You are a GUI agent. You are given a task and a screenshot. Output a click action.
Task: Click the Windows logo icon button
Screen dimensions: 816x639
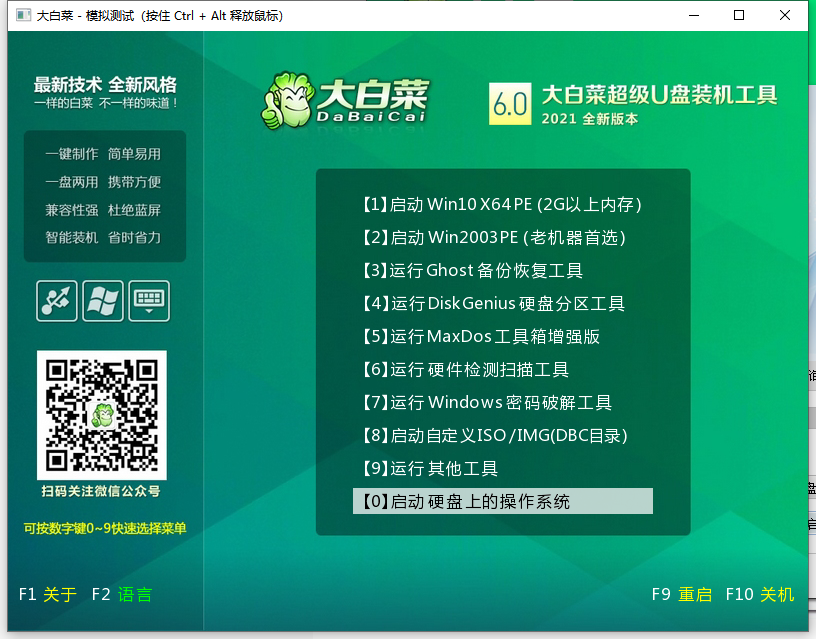[x=103, y=301]
